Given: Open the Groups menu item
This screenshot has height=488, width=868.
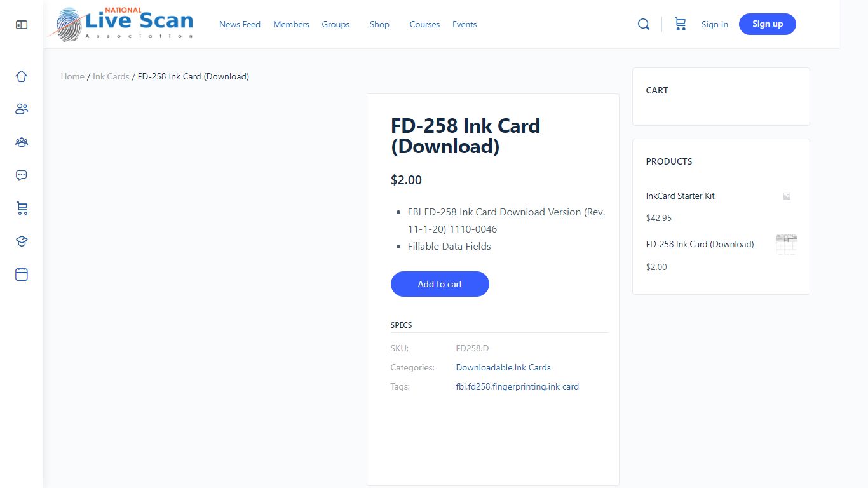Looking at the screenshot, I should click(x=336, y=24).
